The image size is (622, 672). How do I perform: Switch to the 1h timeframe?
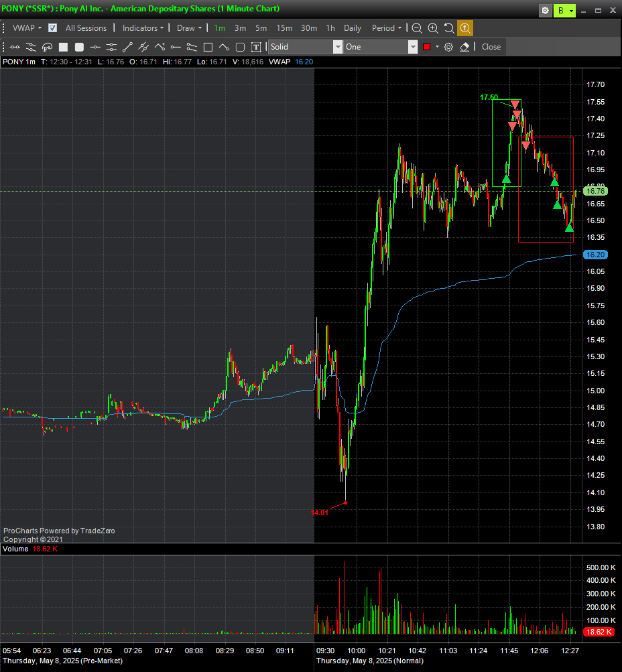tap(330, 28)
